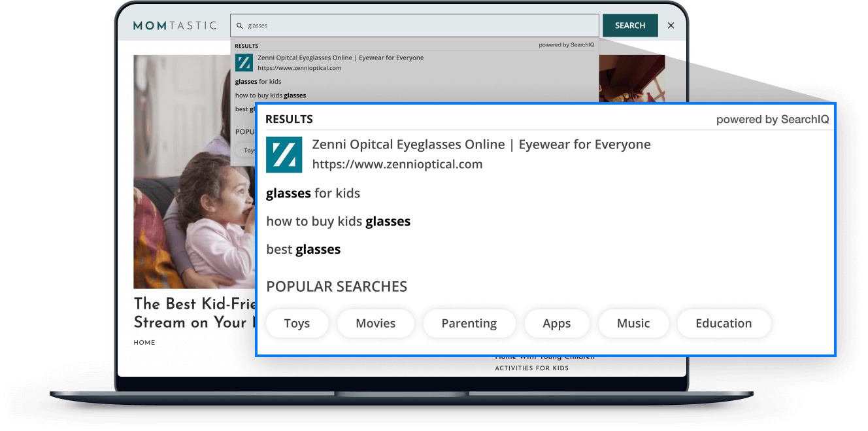Click the large https://www.zennioptical.com URL
868x431 pixels.
coord(397,164)
